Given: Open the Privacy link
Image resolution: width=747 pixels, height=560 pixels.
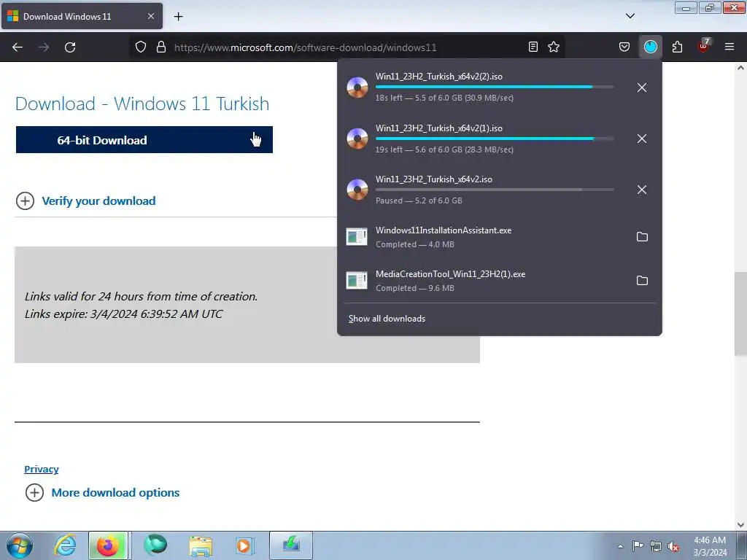Looking at the screenshot, I should (x=42, y=469).
